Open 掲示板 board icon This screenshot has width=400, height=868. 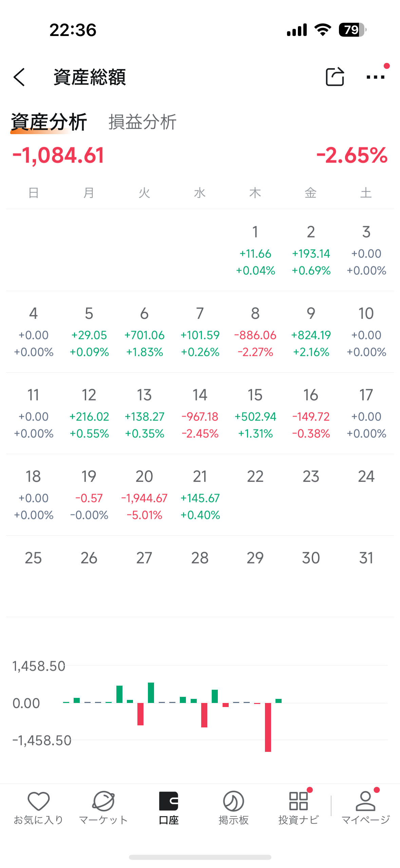pos(233,808)
